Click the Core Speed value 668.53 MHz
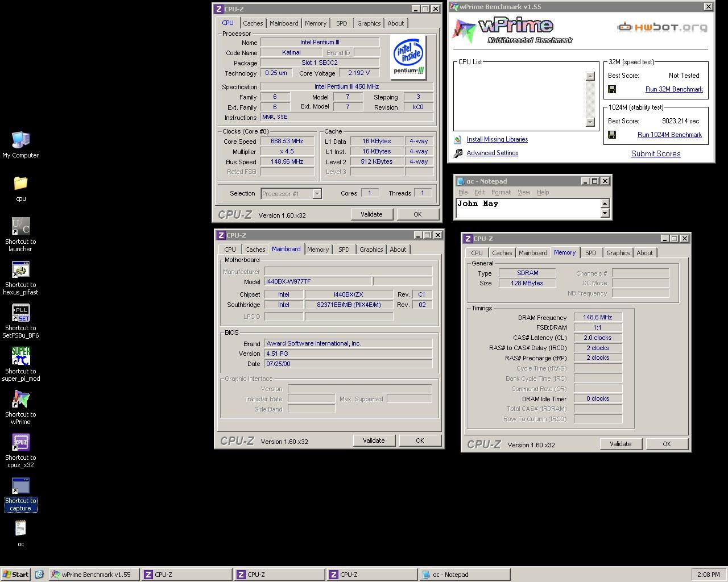Screen dimensions: 728x582 click(x=287, y=142)
